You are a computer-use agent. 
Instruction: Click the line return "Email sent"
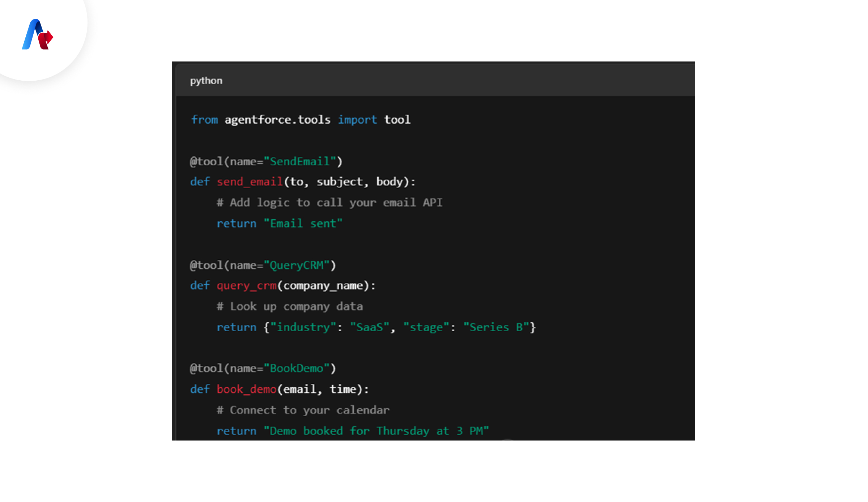coord(279,224)
